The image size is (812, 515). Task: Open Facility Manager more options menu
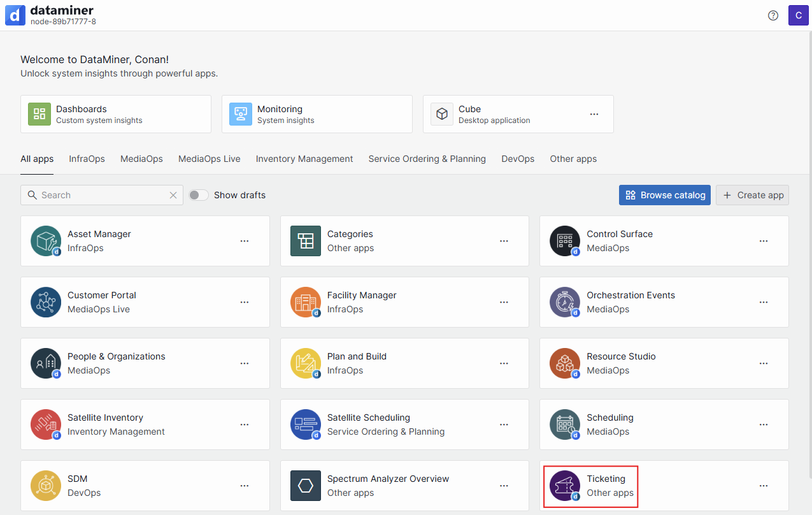point(504,302)
